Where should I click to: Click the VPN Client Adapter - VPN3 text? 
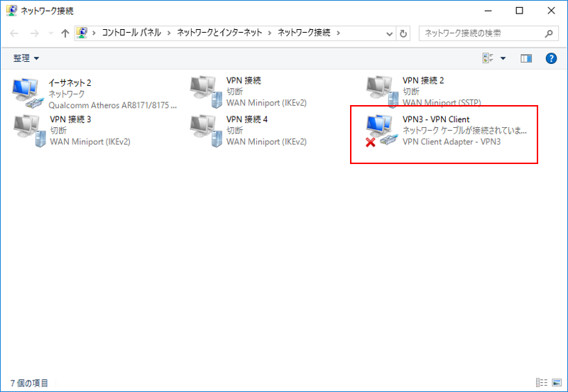(452, 141)
